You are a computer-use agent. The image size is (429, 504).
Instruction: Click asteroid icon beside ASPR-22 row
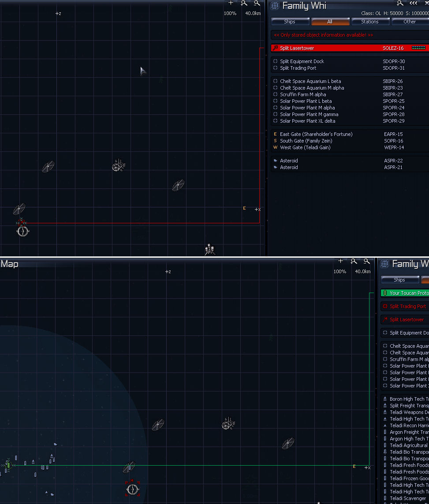(275, 161)
